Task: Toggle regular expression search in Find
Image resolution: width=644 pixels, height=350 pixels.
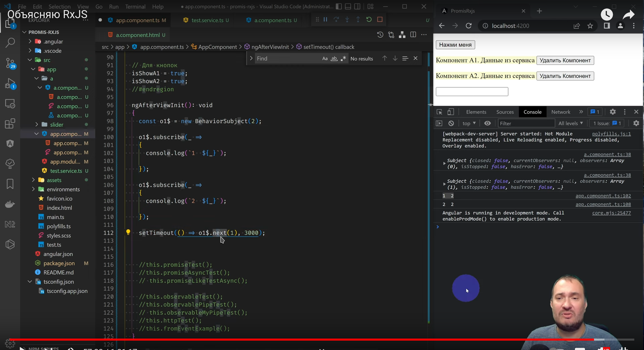Action: [x=343, y=58]
